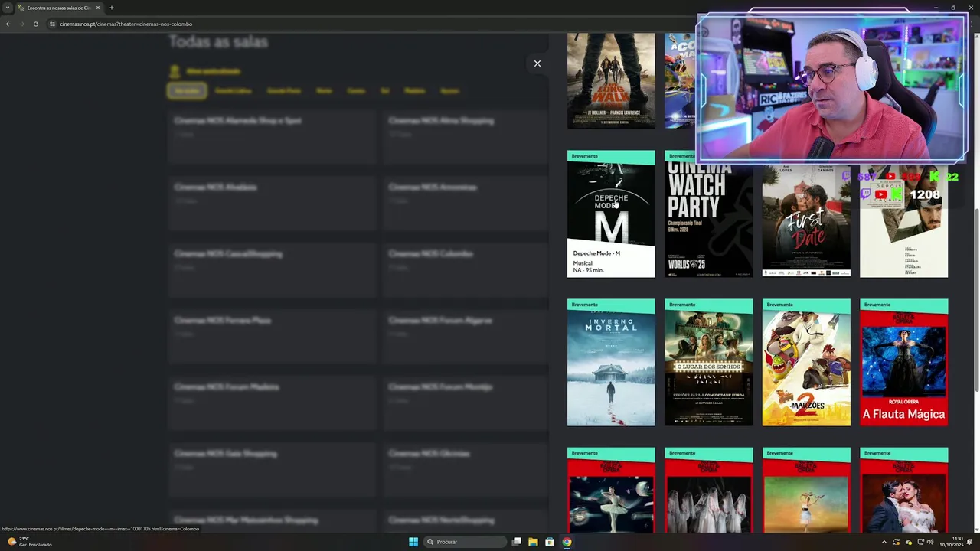
Task: Open Cinemas NOS Forum Madeira card
Action: pyautogui.click(x=272, y=403)
